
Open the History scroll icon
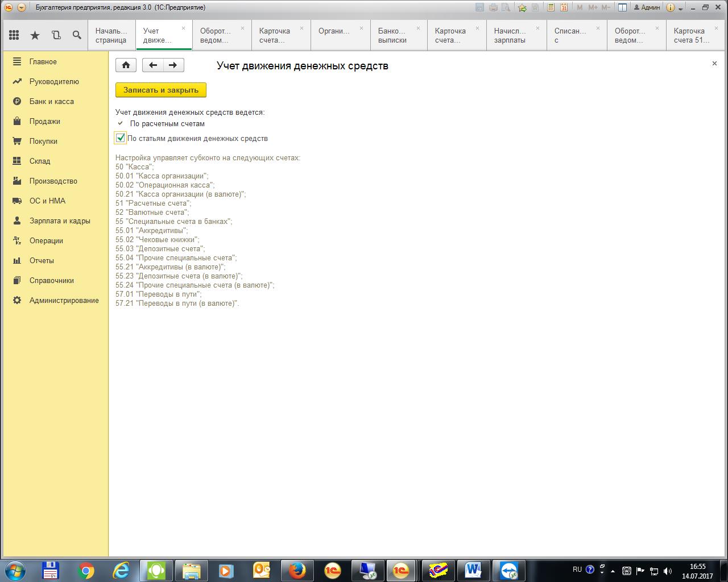click(56, 35)
